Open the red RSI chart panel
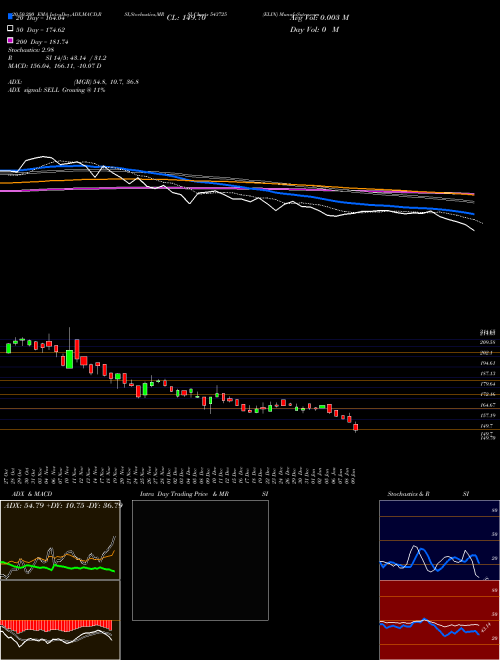The image size is (500, 660). tap(439, 620)
